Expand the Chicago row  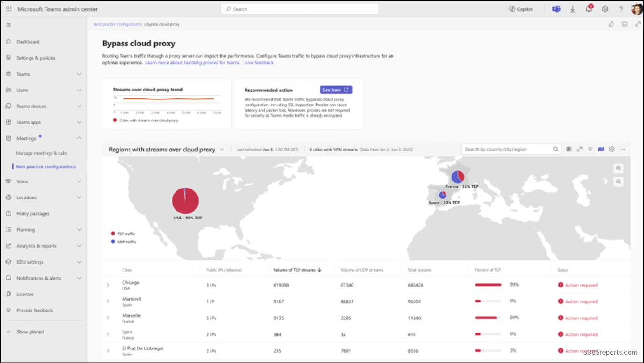(108, 285)
